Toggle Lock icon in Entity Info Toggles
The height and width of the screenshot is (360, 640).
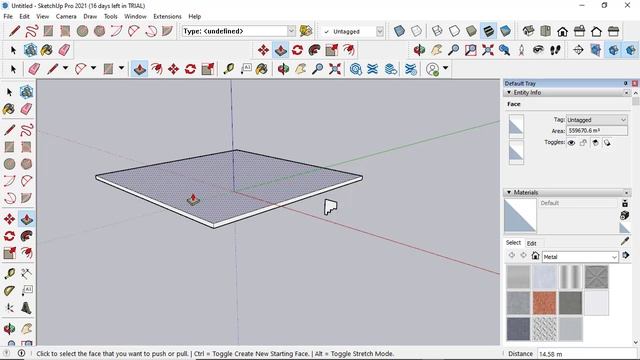click(583, 142)
